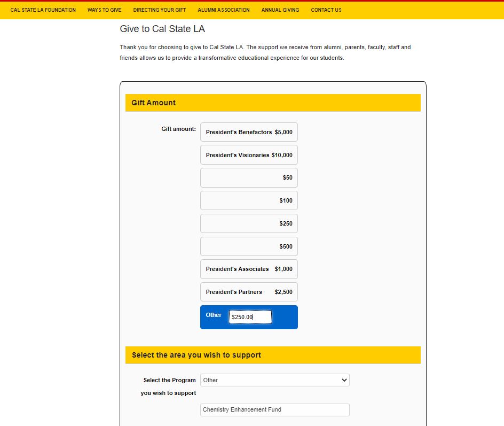This screenshot has height=426, width=504.
Task: Choose President's Partners $2,500 gift
Action: pyautogui.click(x=249, y=292)
